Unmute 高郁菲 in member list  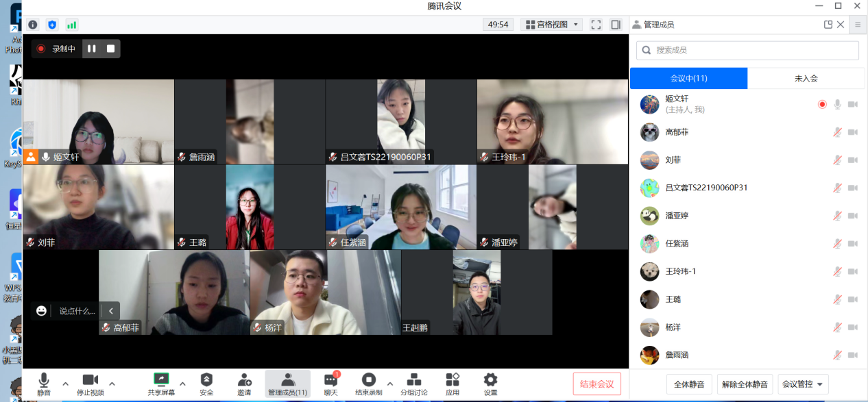pyautogui.click(x=837, y=132)
